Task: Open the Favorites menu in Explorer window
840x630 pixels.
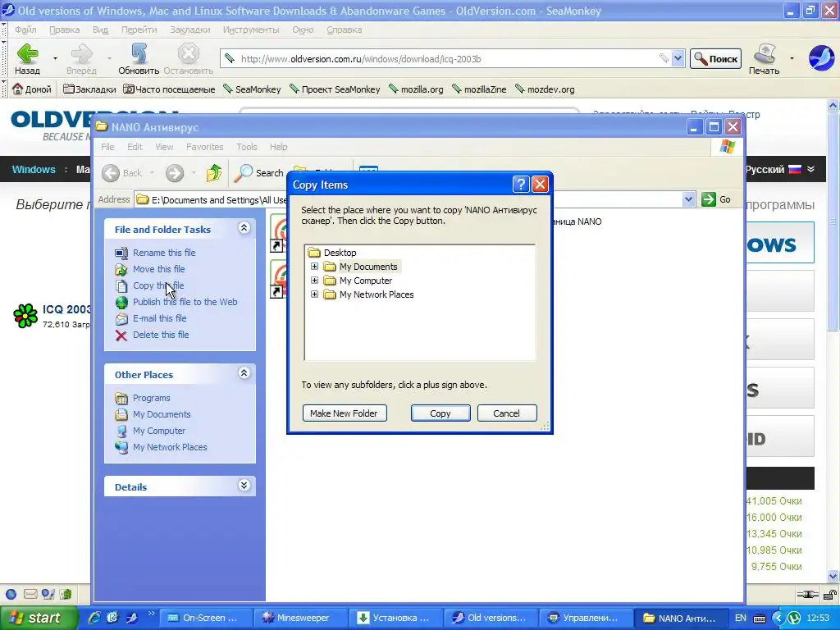Action: click(204, 146)
